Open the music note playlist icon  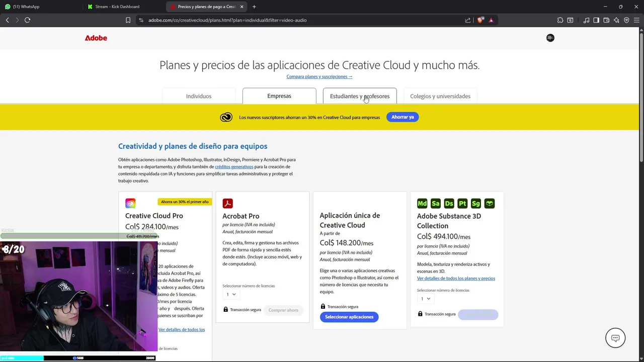[x=586, y=20]
